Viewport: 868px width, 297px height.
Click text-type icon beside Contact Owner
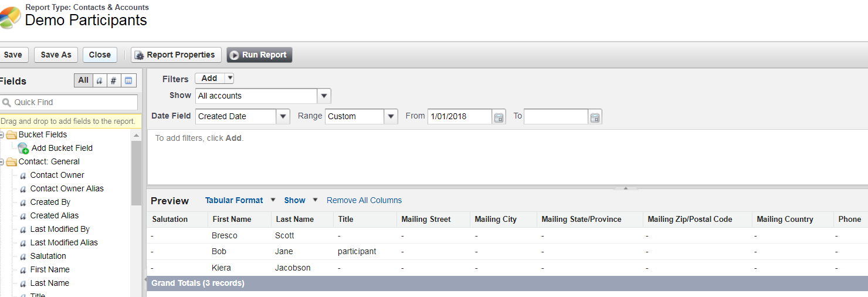coord(23,176)
